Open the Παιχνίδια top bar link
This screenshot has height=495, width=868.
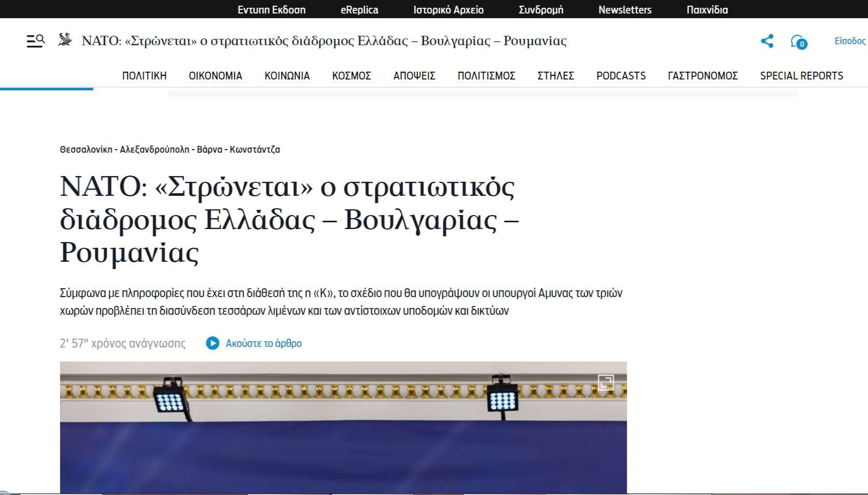pyautogui.click(x=707, y=10)
